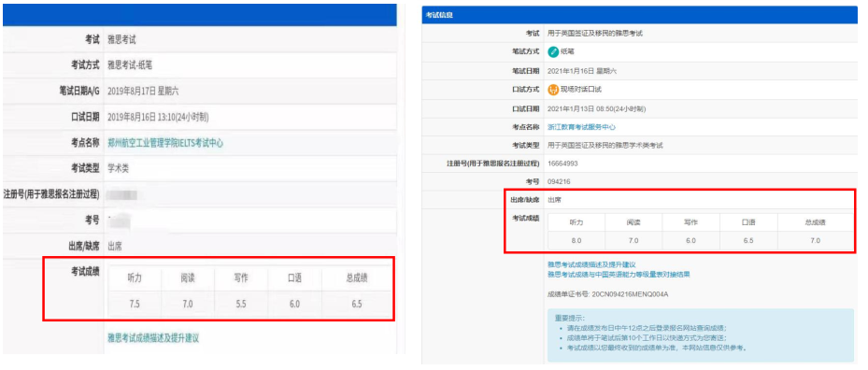Click the 口试方式 label
This screenshot has height=370, width=868.
(x=526, y=90)
